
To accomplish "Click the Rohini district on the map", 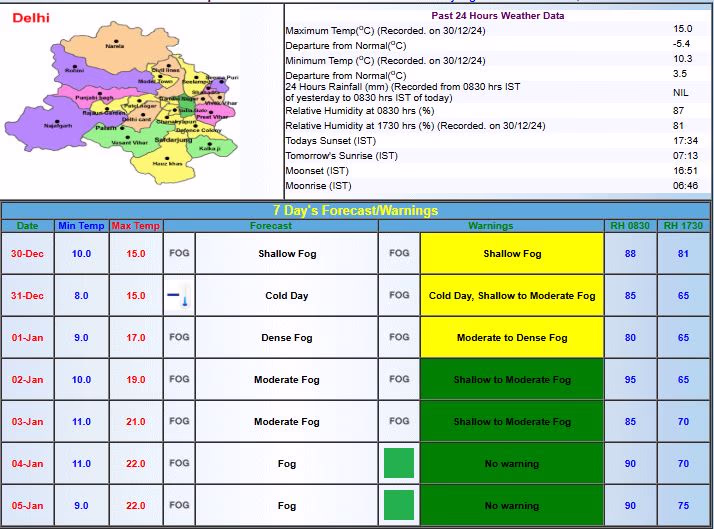I will [x=74, y=70].
